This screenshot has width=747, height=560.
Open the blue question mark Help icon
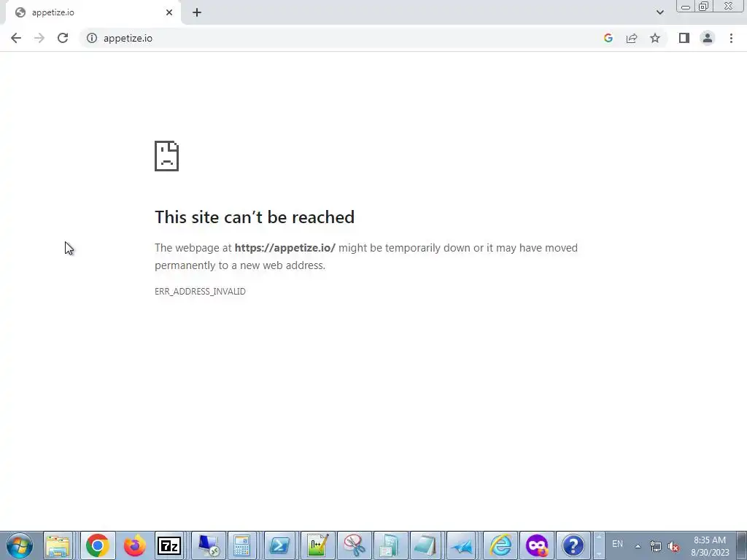(573, 545)
